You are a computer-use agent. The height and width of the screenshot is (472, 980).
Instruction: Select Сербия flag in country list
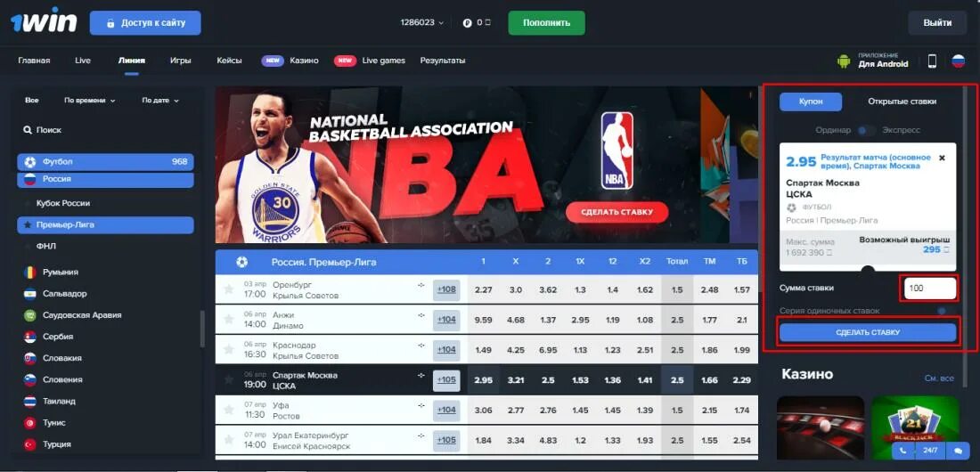click(30, 337)
